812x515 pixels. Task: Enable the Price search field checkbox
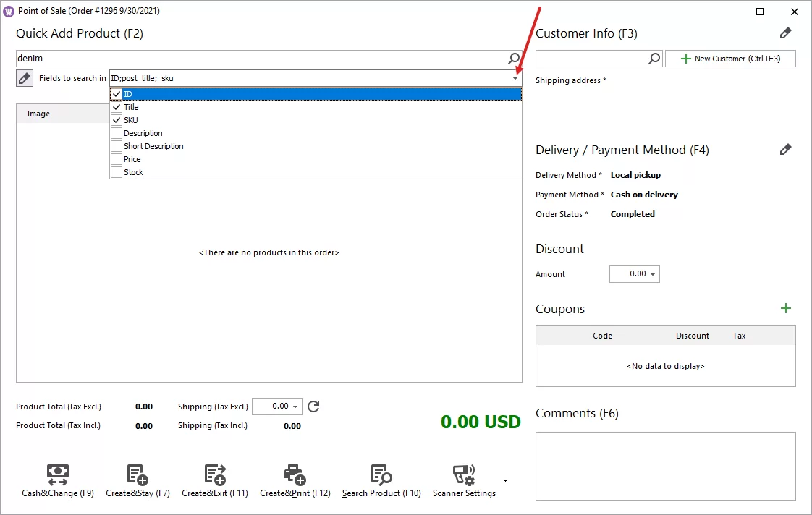coord(116,159)
